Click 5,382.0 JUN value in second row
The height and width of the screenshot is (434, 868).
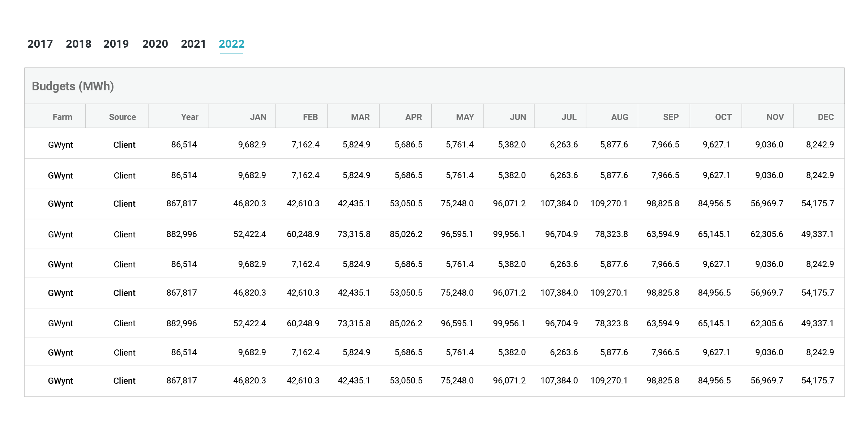pyautogui.click(x=512, y=175)
